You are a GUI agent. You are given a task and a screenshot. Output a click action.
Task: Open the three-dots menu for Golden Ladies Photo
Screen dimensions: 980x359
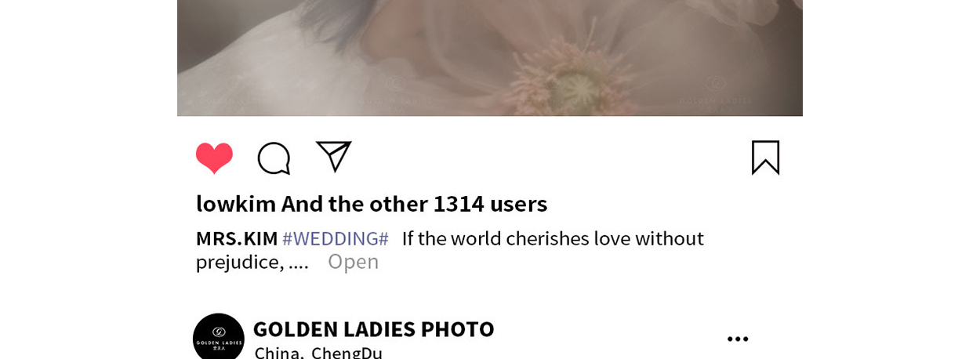point(738,339)
